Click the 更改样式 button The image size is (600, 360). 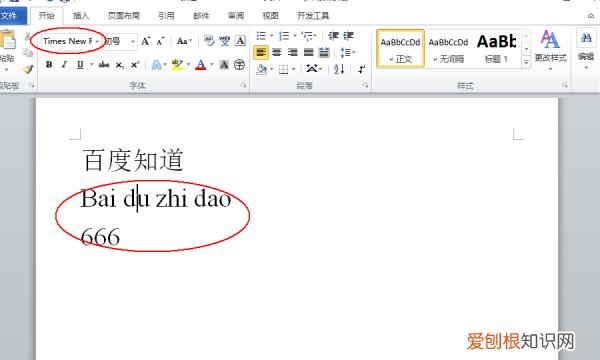coord(550,50)
